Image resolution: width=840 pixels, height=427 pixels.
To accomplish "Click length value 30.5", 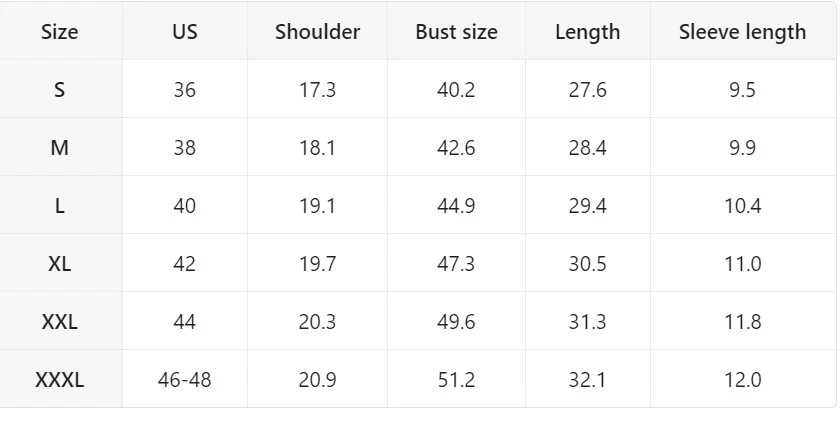I will pos(587,264).
